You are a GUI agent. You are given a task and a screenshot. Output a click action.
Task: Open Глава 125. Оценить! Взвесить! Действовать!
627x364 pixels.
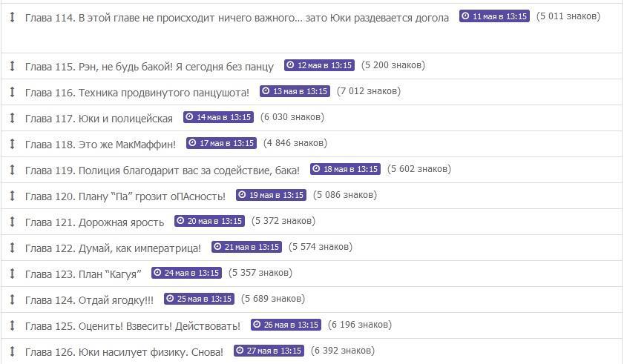pos(133,326)
